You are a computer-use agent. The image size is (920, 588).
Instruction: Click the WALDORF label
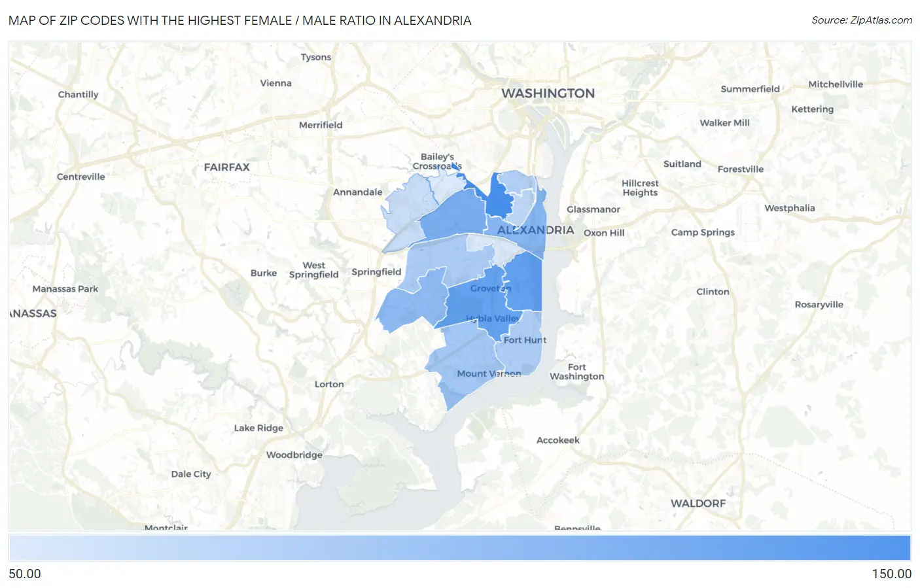[x=698, y=504]
